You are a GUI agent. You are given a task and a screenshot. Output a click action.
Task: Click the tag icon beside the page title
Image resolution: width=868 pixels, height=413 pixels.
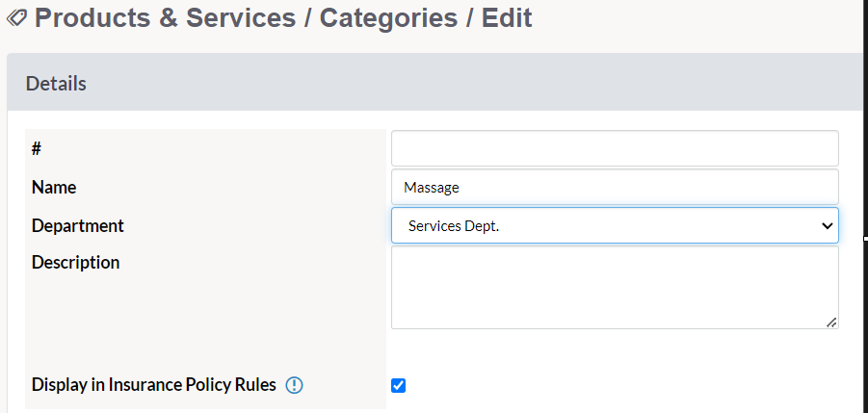pos(16,18)
